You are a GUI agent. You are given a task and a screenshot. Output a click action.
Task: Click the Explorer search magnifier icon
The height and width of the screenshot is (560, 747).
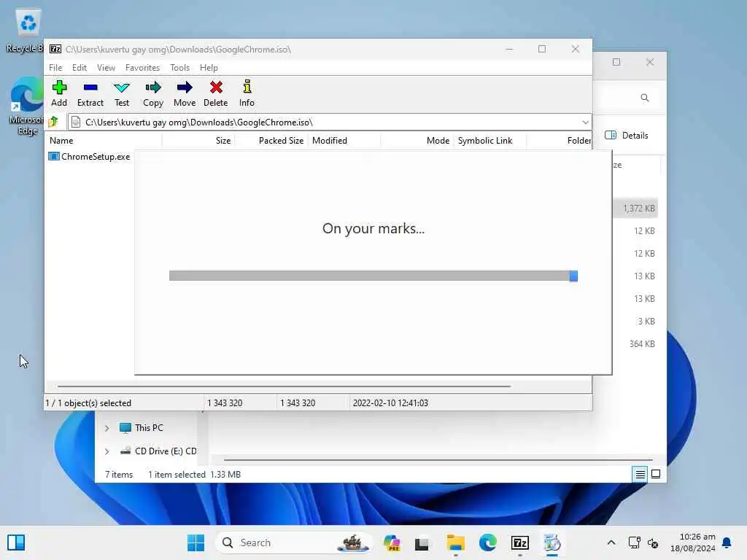coord(645,98)
